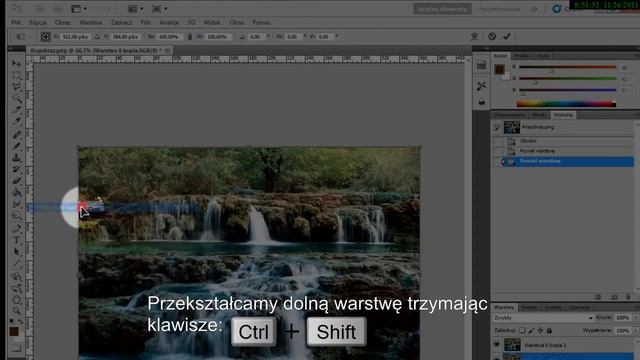Expand more workspaces double-arrow
Image resolution: width=640 pixels, height=360 pixels.
coord(534,9)
